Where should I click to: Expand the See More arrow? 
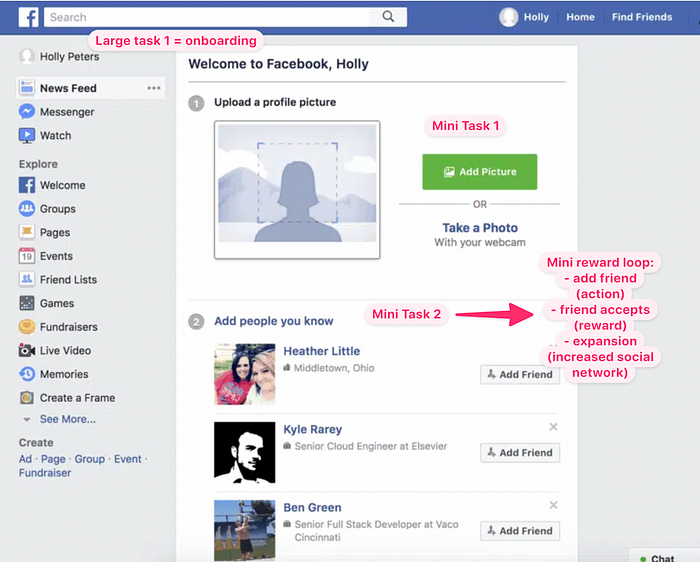(x=27, y=420)
